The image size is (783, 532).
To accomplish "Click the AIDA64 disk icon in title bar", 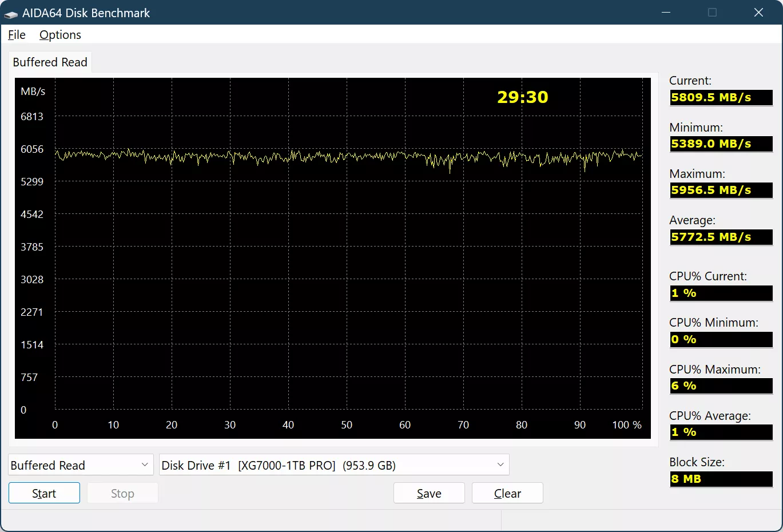I will pos(11,13).
